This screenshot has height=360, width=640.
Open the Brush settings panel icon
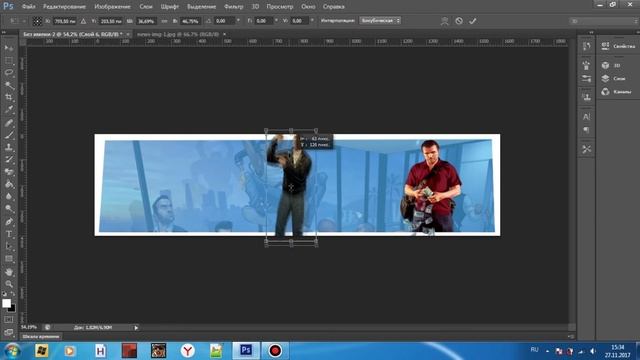(587, 65)
